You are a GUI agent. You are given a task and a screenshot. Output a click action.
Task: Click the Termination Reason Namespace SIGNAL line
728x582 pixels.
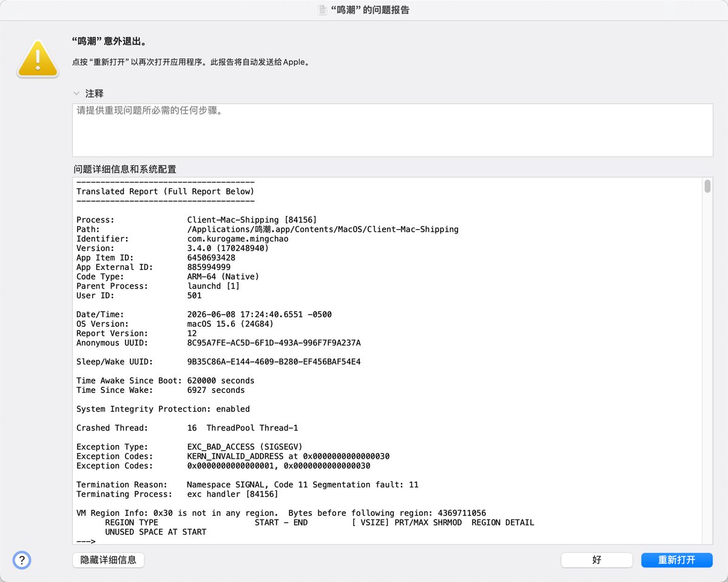click(x=248, y=485)
